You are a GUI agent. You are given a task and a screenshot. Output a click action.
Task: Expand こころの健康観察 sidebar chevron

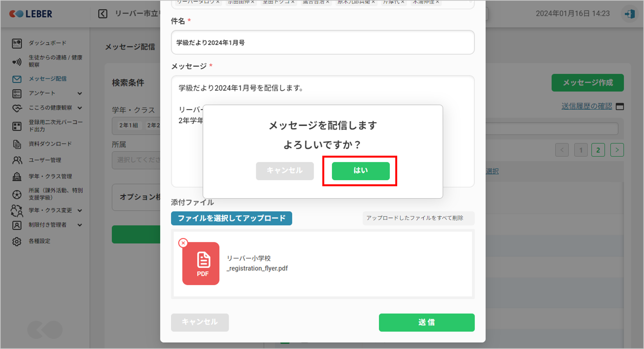(x=80, y=108)
